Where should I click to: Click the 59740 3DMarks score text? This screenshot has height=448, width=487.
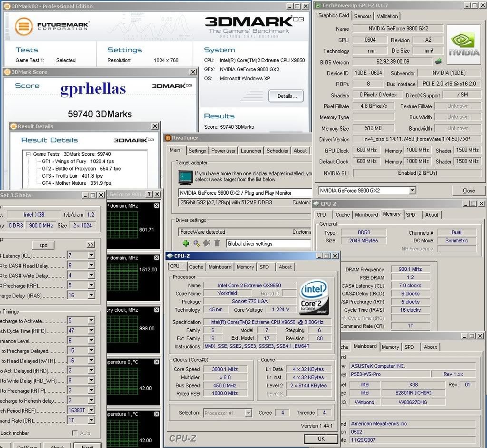(x=100, y=114)
